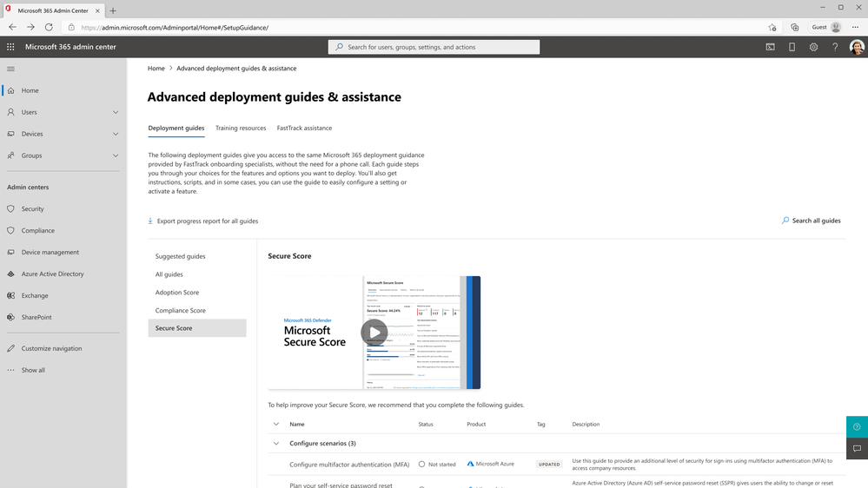Viewport: 868px width, 488px height.
Task: Expand the Users menu chevron
Action: tap(116, 112)
